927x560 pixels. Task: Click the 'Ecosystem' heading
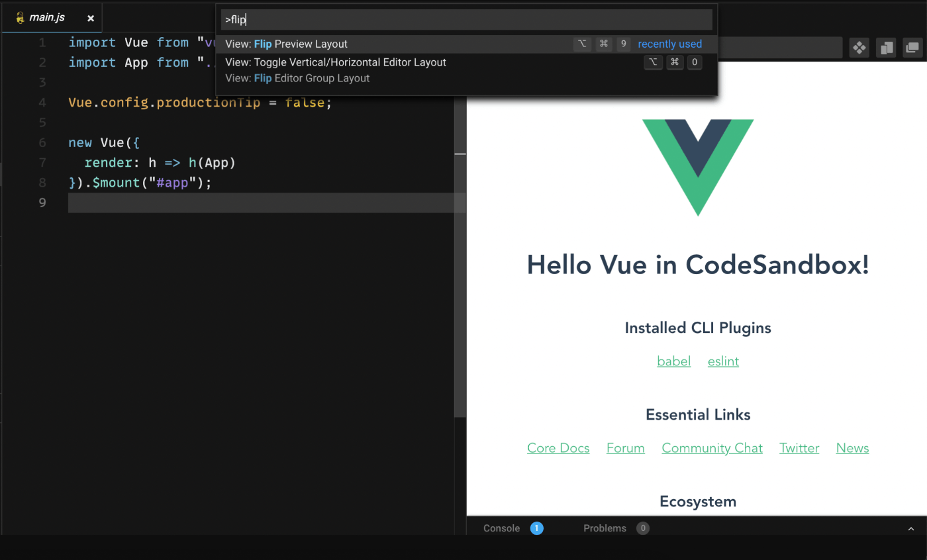(698, 502)
